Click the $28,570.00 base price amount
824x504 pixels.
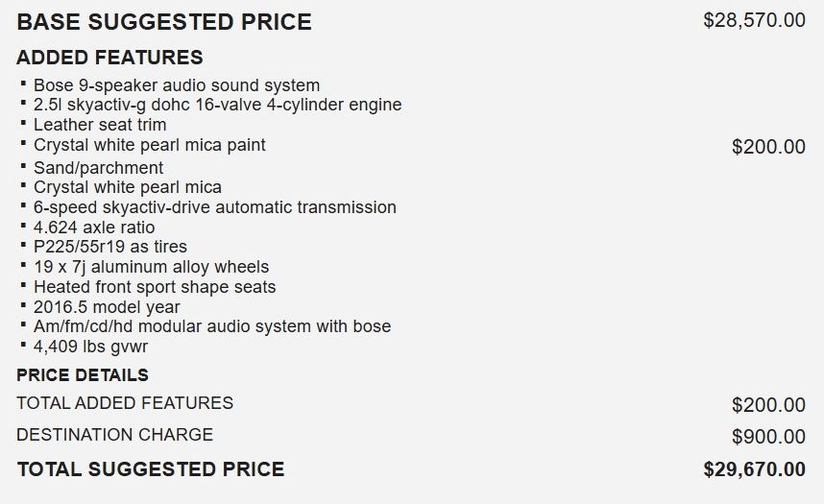coord(754,20)
